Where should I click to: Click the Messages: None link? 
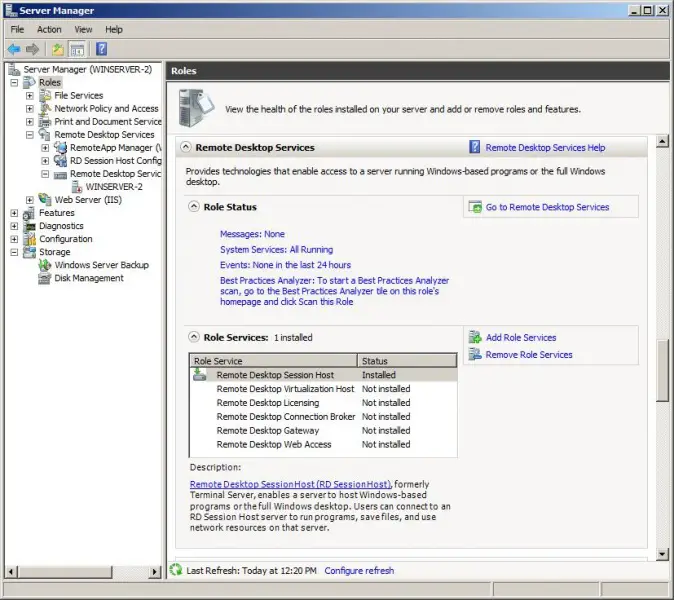point(252,234)
